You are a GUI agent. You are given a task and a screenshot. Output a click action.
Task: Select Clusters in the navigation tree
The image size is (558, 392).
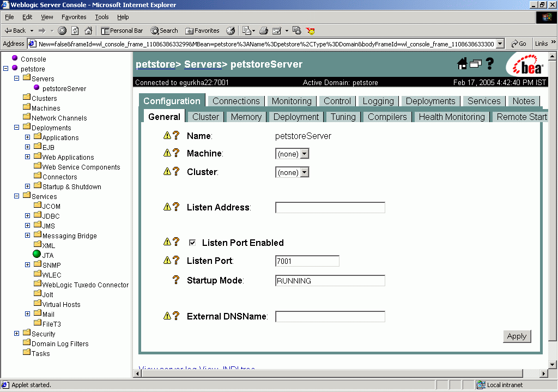pos(44,98)
